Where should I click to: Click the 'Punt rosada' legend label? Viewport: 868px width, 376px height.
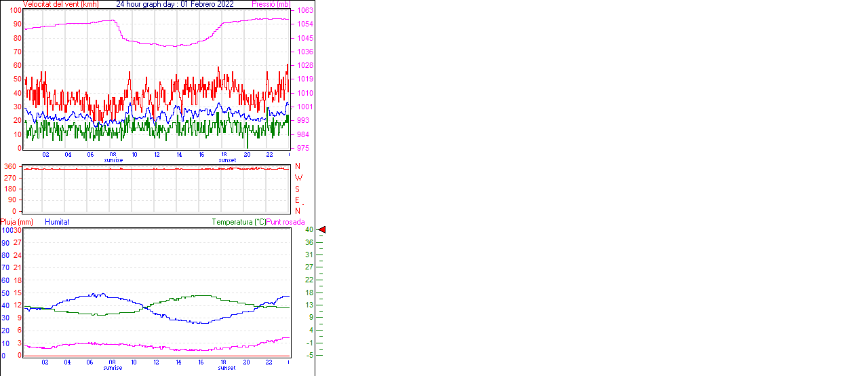tap(285, 222)
